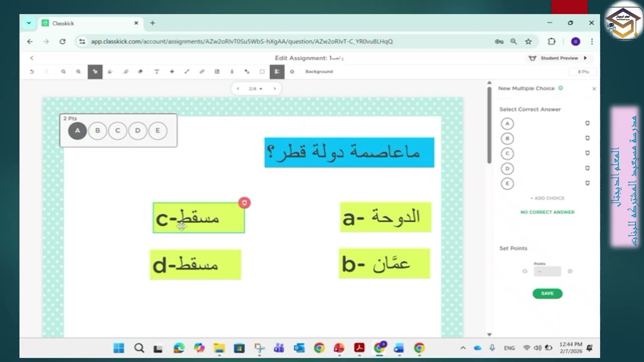The height and width of the screenshot is (362, 644).
Task: Click answer bubble D on the canvas
Action: point(137,131)
